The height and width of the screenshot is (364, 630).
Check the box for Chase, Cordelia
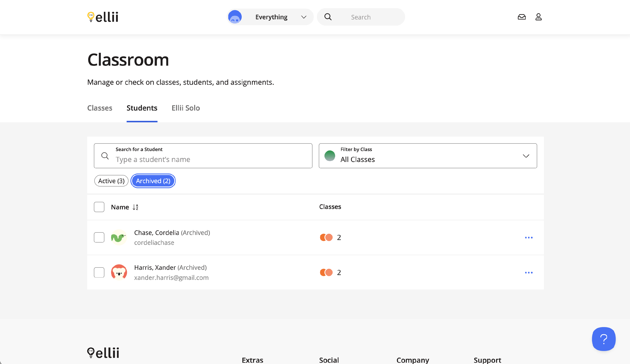[x=99, y=237]
